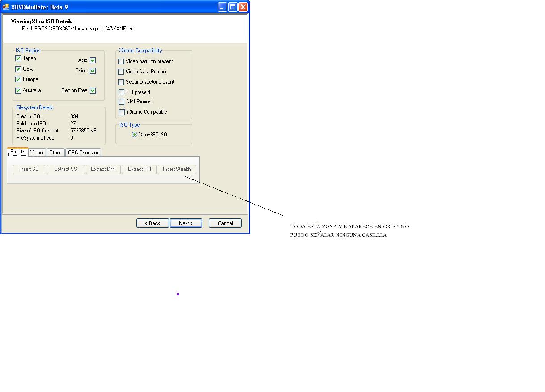545x392 pixels.
Task: Uncheck the Region Free checkbox
Action: pos(93,91)
